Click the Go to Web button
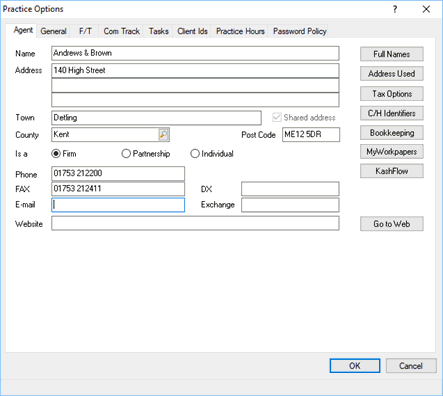Image resolution: width=443 pixels, height=396 pixels. [x=392, y=224]
